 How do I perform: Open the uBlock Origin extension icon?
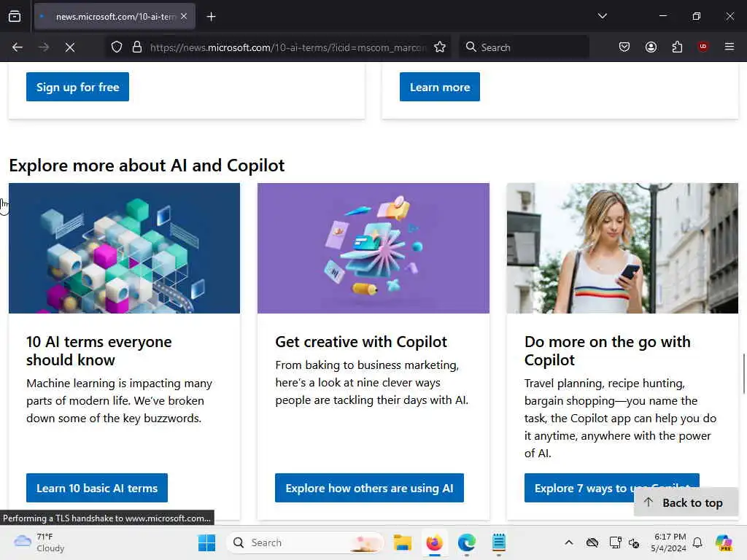click(x=703, y=47)
